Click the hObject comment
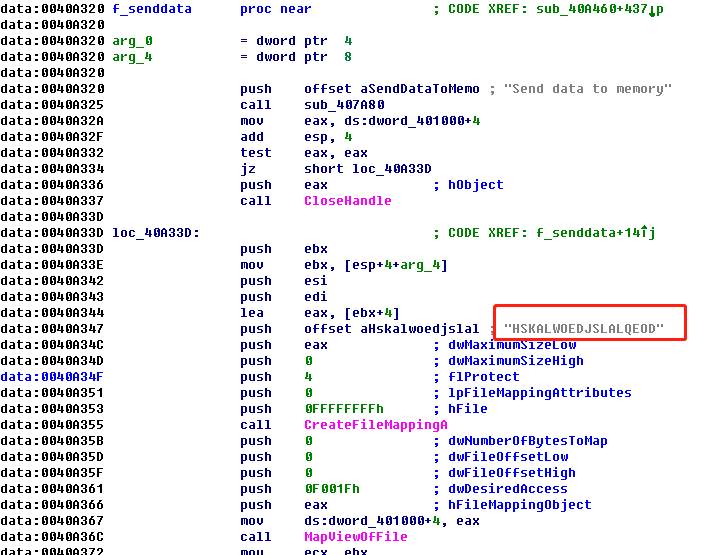 475,185
